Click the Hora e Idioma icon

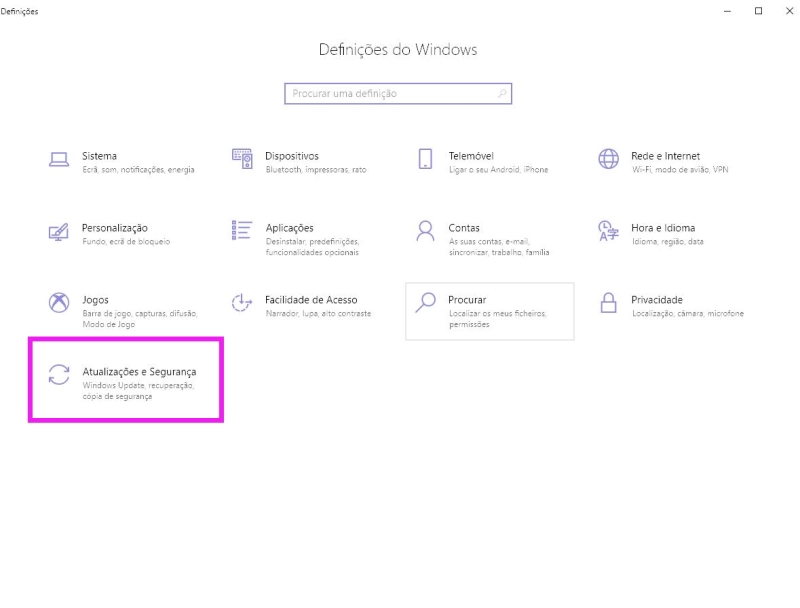tap(608, 232)
